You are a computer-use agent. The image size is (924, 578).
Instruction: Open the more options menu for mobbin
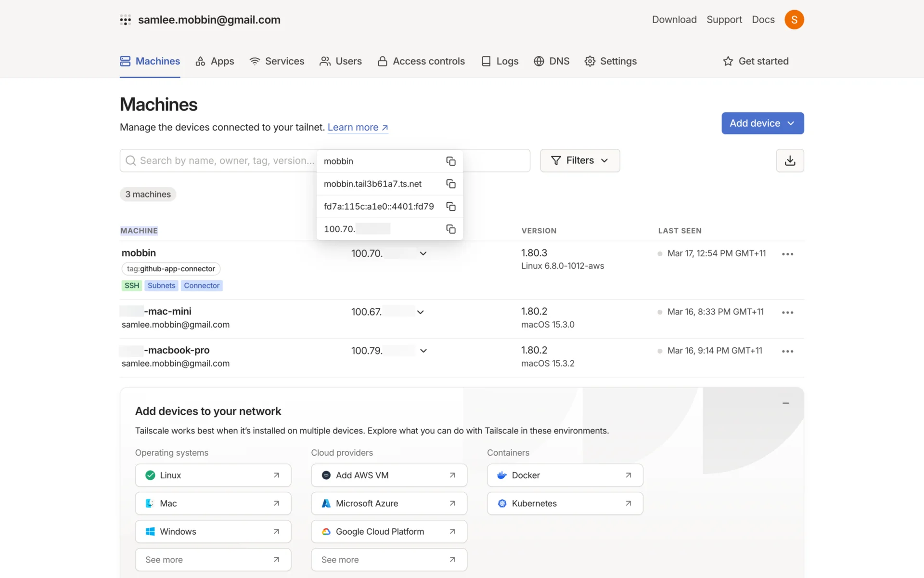coord(787,254)
